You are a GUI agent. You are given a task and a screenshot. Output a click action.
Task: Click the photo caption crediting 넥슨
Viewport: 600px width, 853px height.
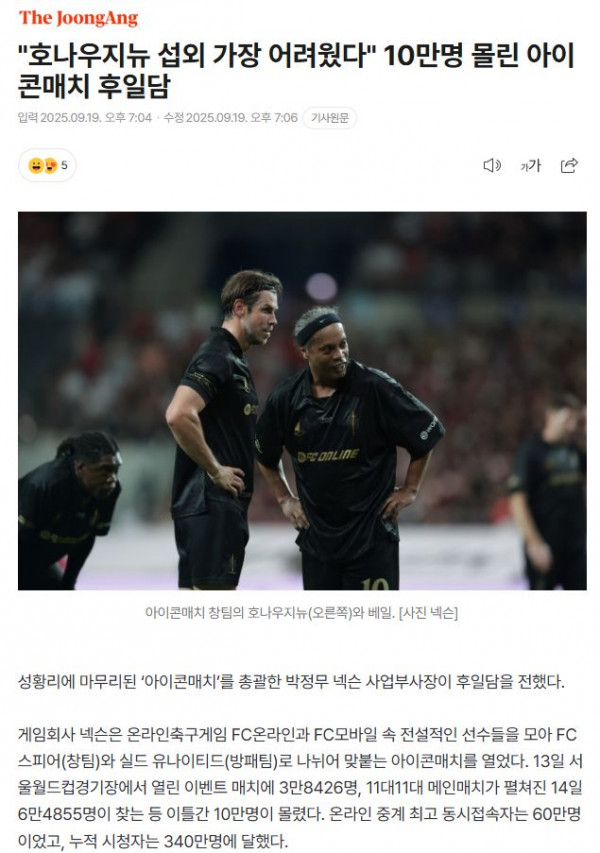[x=301, y=613]
